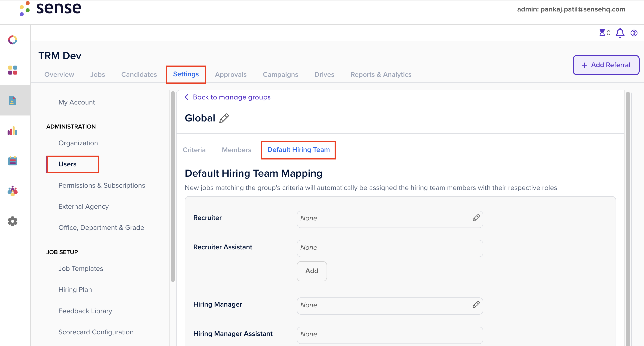Open Scorecard Configuration
This screenshot has height=346, width=644.
point(96,332)
